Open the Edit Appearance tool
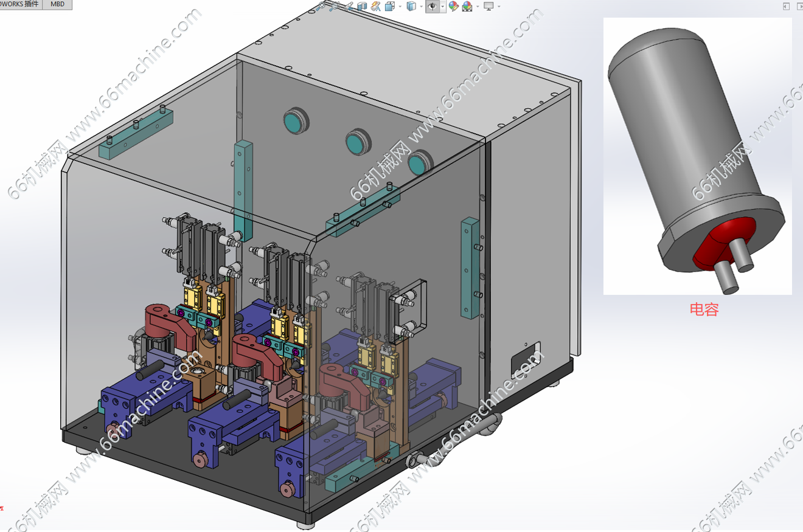This screenshot has height=532, width=803. click(x=454, y=6)
